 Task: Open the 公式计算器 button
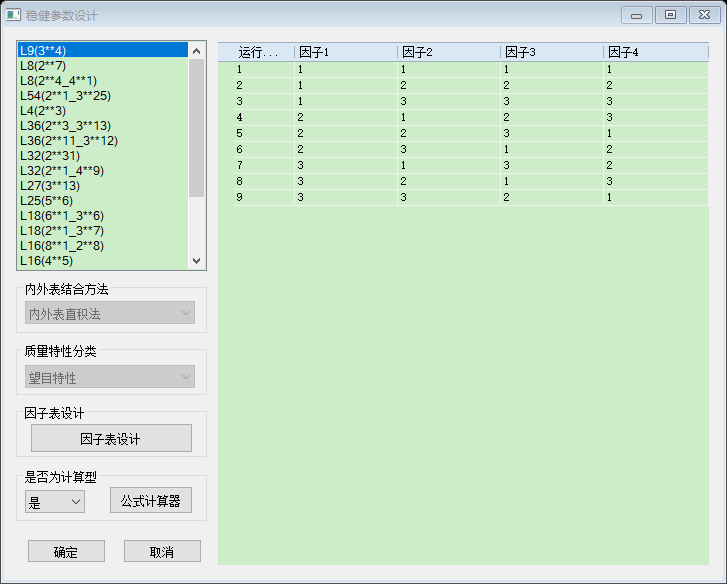click(x=150, y=501)
